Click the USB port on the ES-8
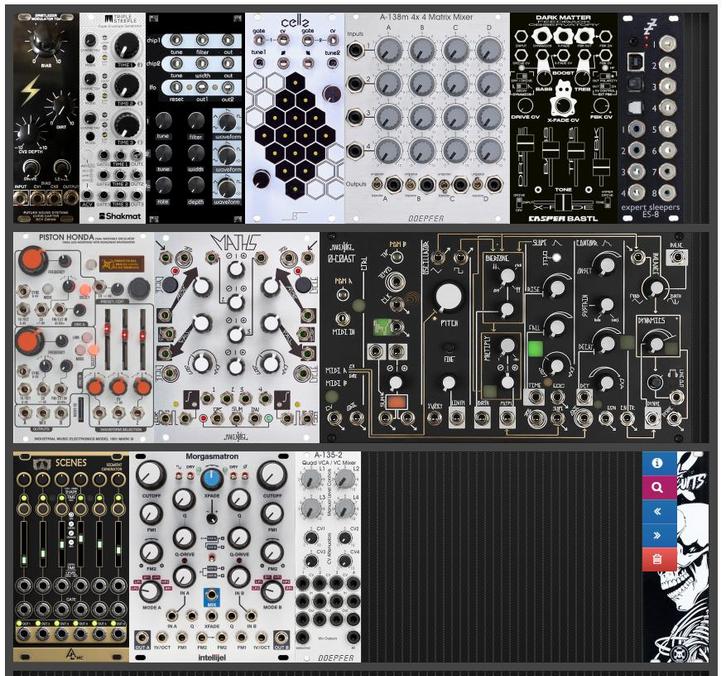 click(634, 60)
